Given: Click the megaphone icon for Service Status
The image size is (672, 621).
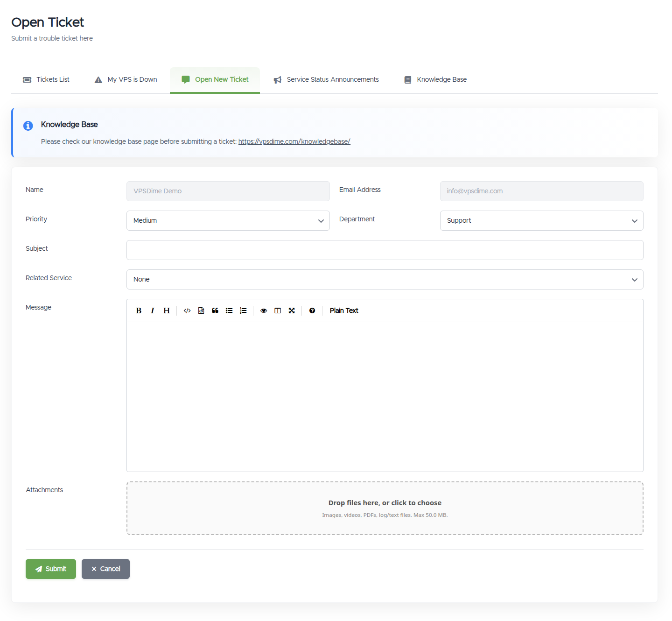Looking at the screenshot, I should point(278,80).
